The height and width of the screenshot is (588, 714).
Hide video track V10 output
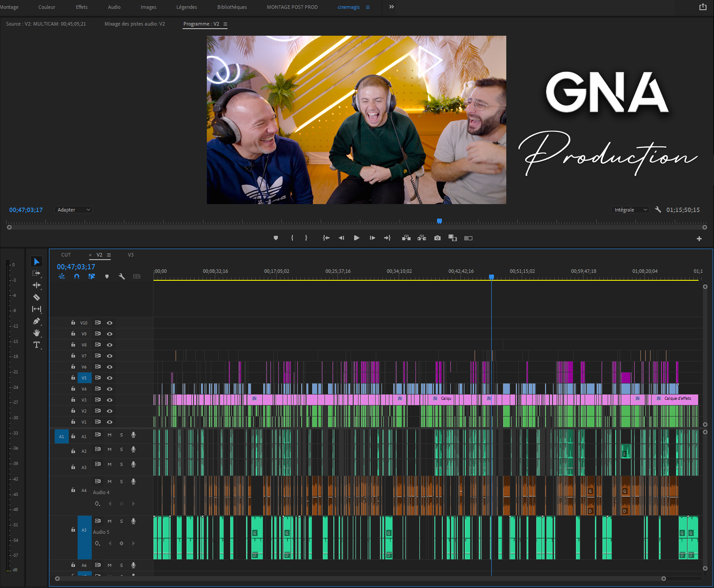click(x=110, y=323)
